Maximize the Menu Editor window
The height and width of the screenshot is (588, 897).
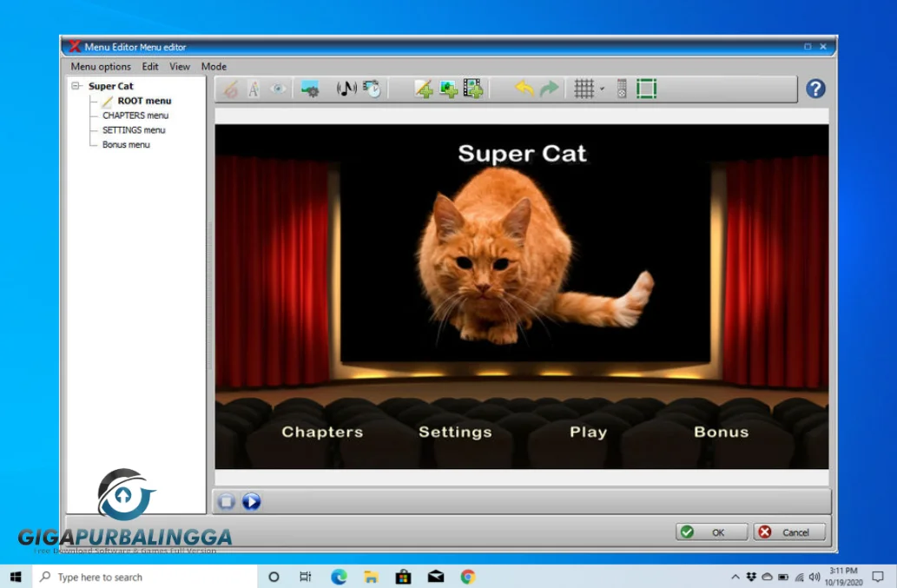808,47
